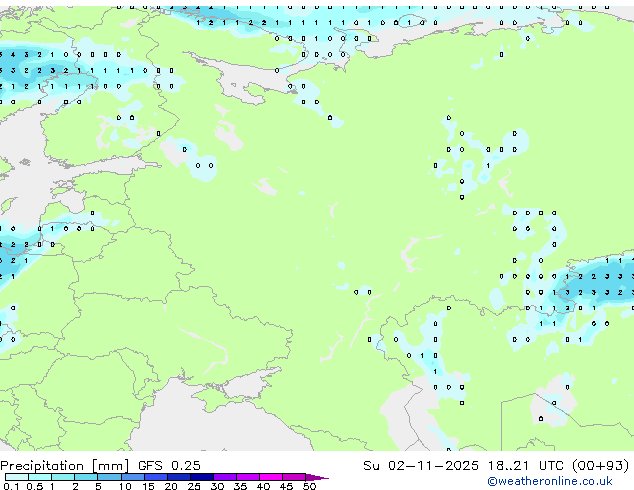Screen dimensions: 634x490
Task: Click the '(00+93)' forecast offset text
Action: coord(600,466)
